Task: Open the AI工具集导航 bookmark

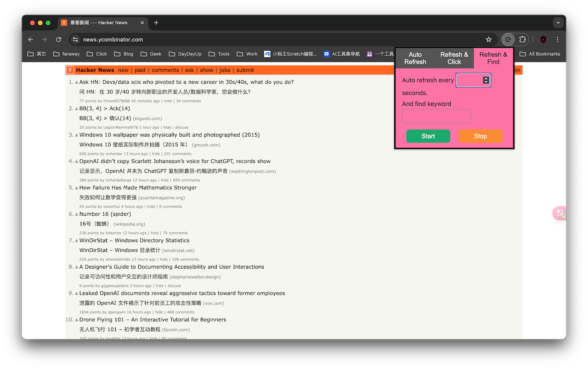Action: tap(342, 54)
